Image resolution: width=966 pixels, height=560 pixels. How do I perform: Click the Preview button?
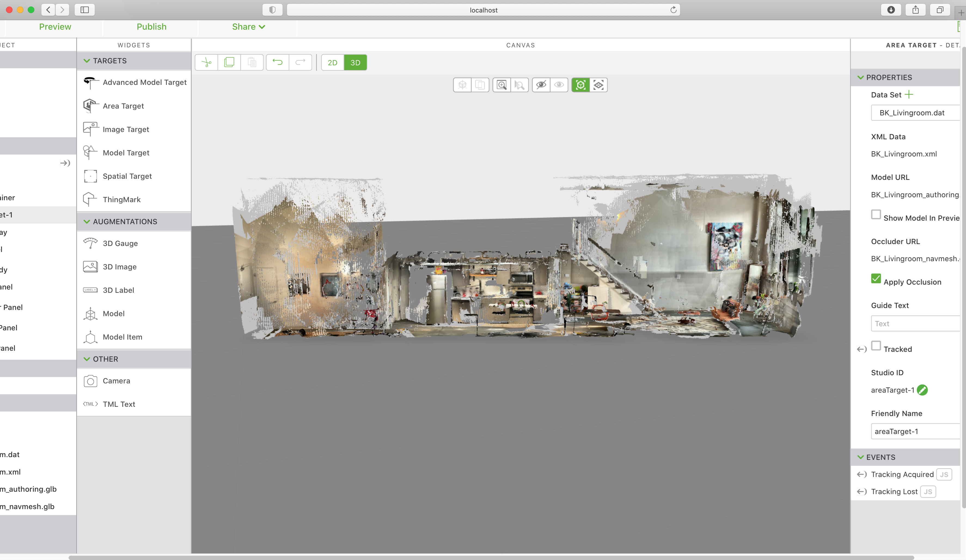coord(55,27)
